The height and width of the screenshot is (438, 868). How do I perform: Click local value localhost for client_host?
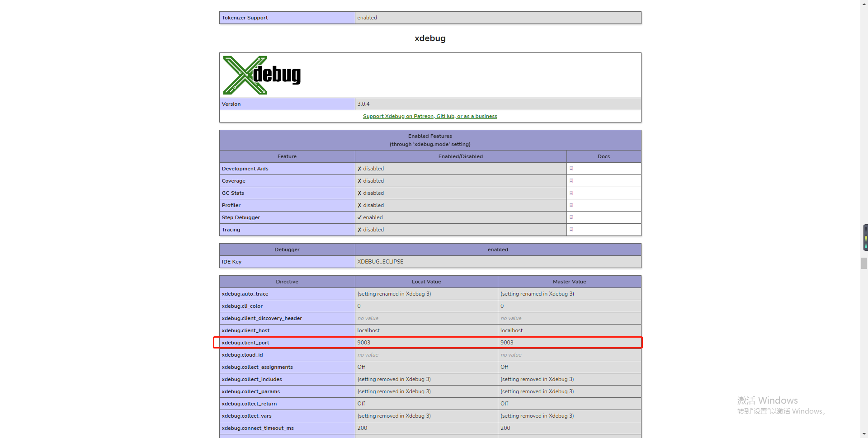click(x=368, y=330)
